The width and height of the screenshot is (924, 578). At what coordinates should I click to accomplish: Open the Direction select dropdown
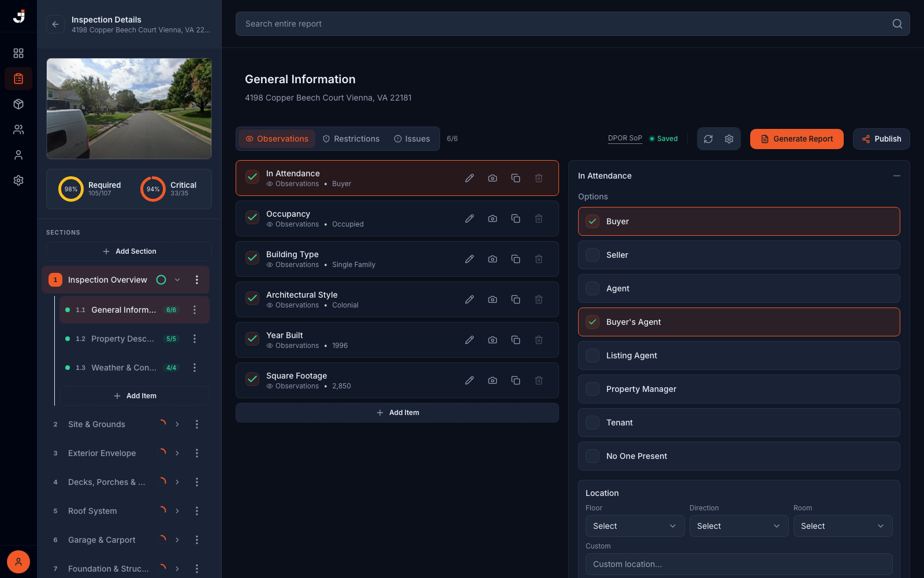coord(739,526)
